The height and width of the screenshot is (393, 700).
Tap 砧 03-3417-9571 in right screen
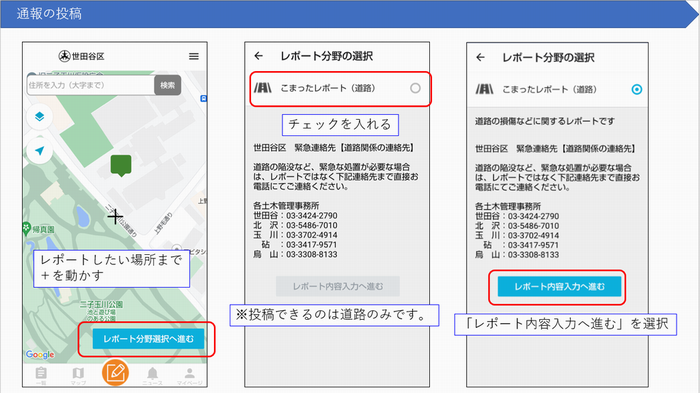521,245
